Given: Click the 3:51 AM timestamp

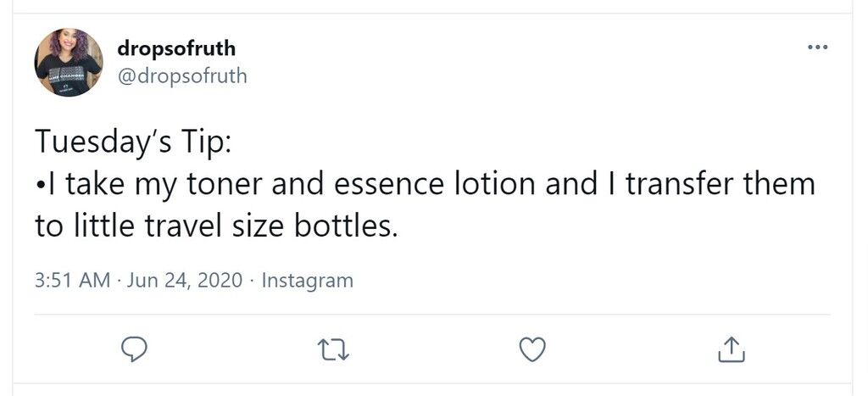Looking at the screenshot, I should (x=73, y=280).
